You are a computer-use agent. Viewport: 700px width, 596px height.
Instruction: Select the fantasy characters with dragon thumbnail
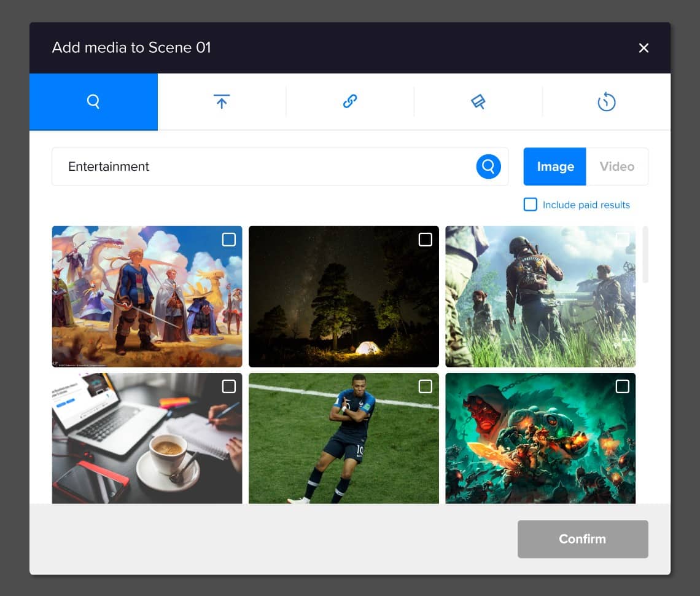pos(147,297)
